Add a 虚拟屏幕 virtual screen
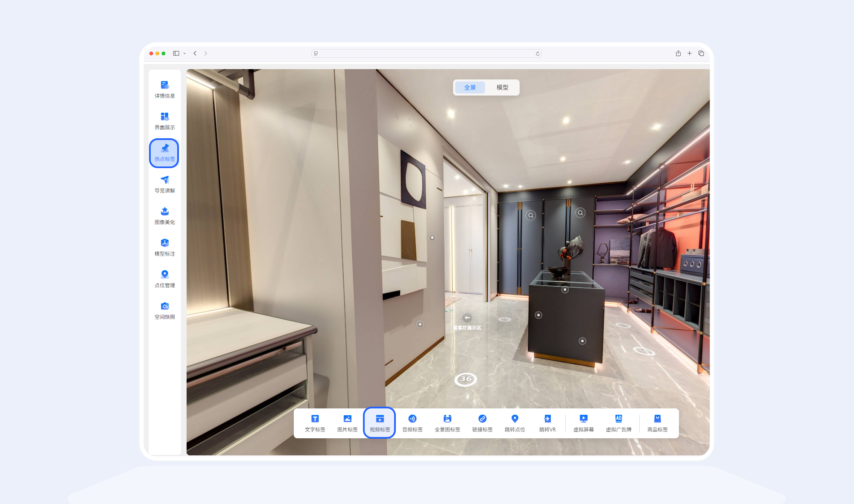854x504 pixels. pos(584,423)
